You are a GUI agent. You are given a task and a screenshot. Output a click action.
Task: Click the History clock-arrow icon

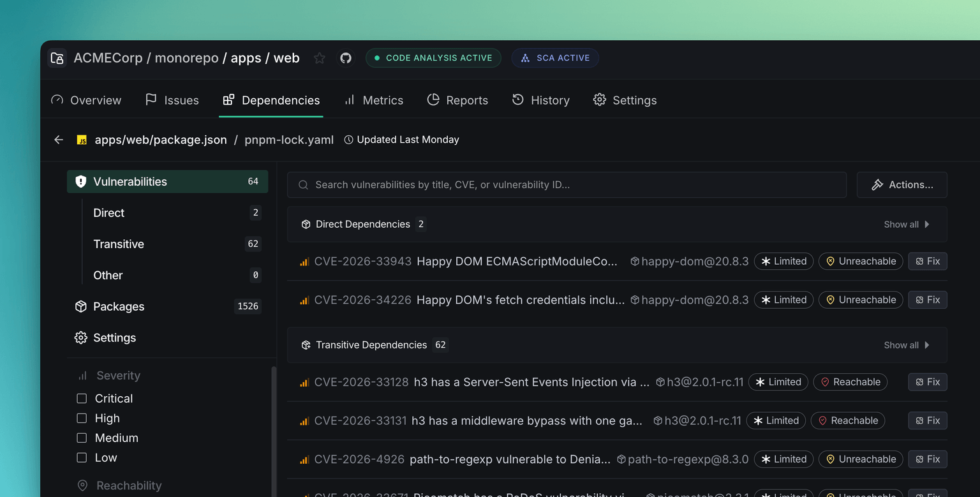[518, 100]
